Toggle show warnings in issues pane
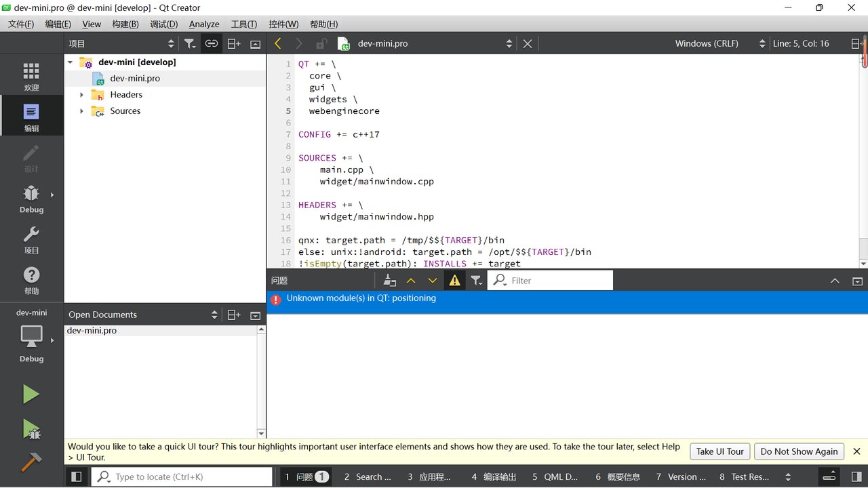Viewport: 868px width, 488px height. tap(454, 281)
